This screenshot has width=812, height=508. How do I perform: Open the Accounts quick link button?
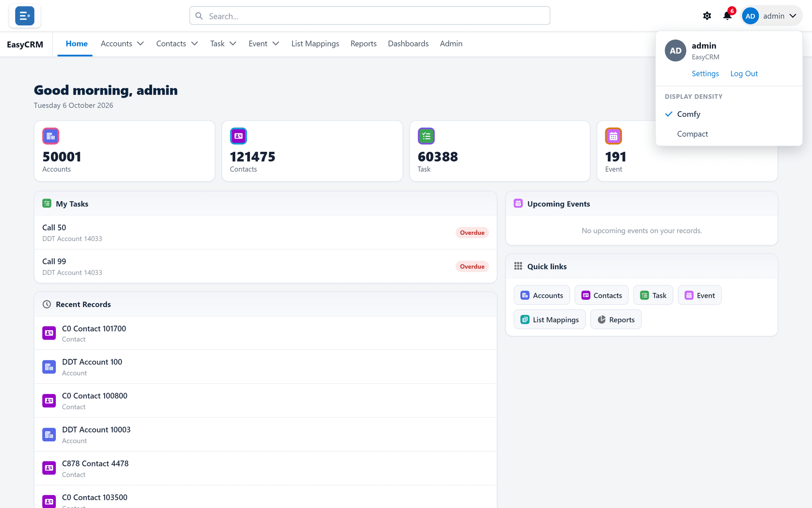point(542,295)
